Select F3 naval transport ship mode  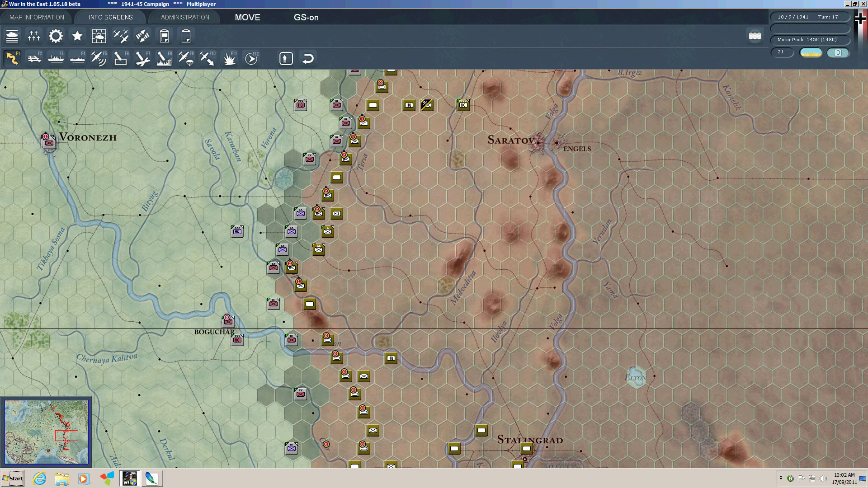pyautogui.click(x=56, y=58)
